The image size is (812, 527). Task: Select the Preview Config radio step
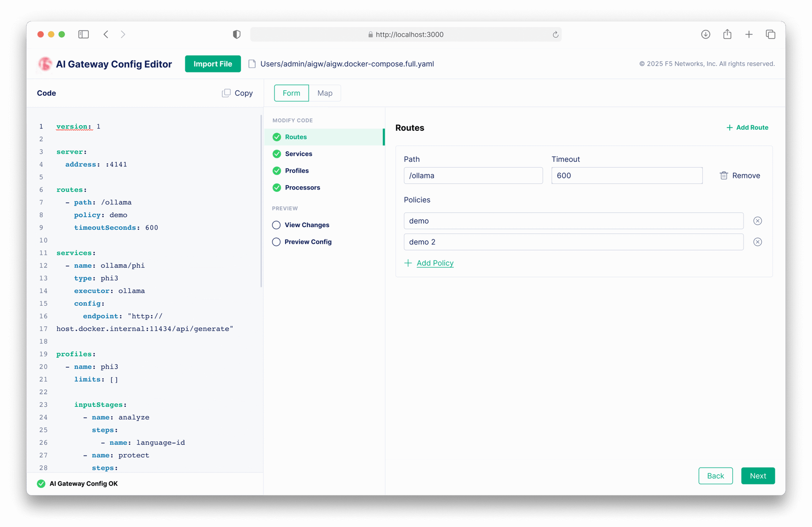pos(277,242)
